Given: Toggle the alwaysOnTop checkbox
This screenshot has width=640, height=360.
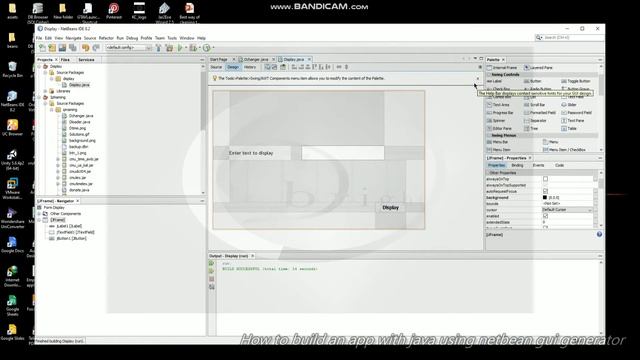Looking at the screenshot, I should coord(545,179).
